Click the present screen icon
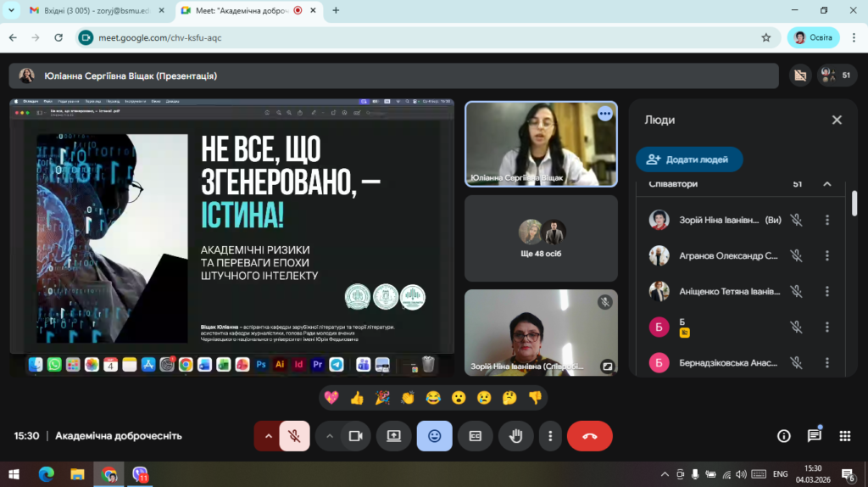The width and height of the screenshot is (868, 487). 393,436
